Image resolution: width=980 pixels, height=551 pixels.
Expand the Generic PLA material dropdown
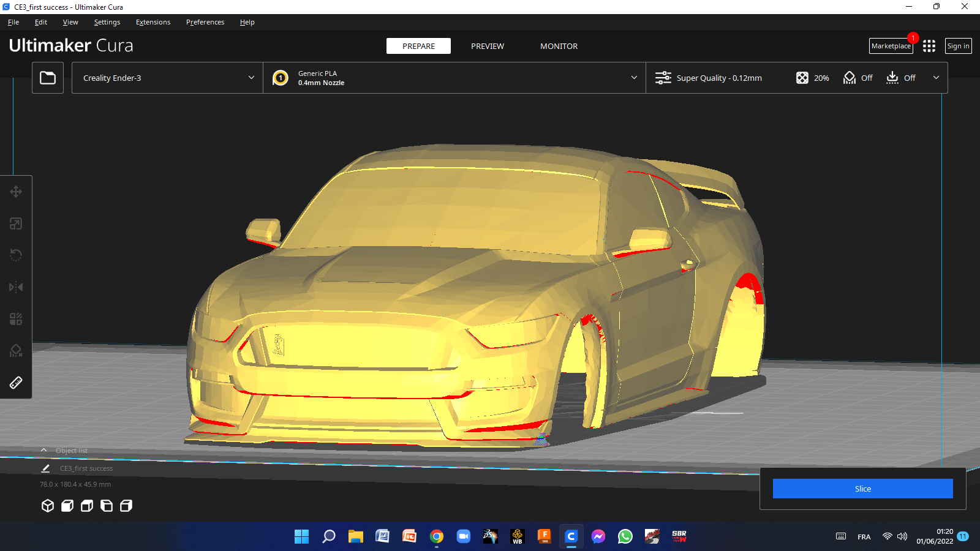(x=454, y=78)
